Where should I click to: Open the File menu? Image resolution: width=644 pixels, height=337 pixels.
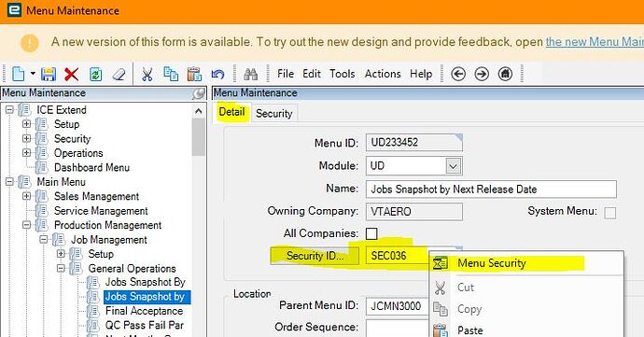tap(286, 74)
